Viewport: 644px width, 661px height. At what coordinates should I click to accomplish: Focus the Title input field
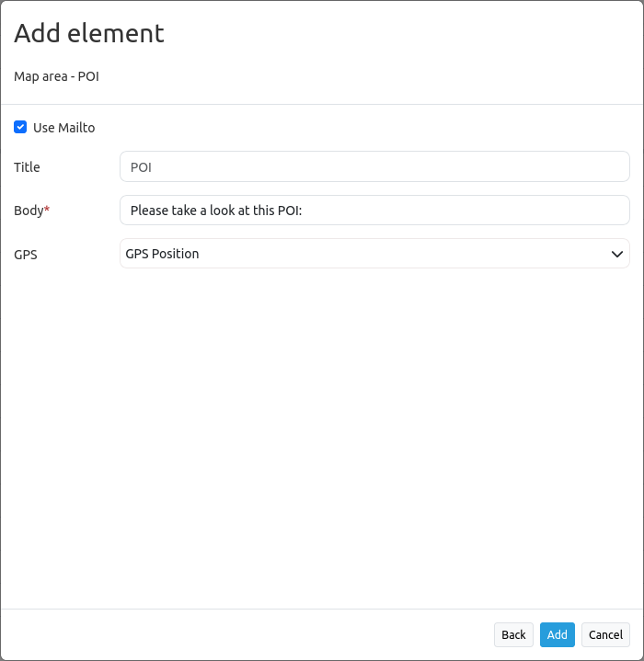(374, 167)
